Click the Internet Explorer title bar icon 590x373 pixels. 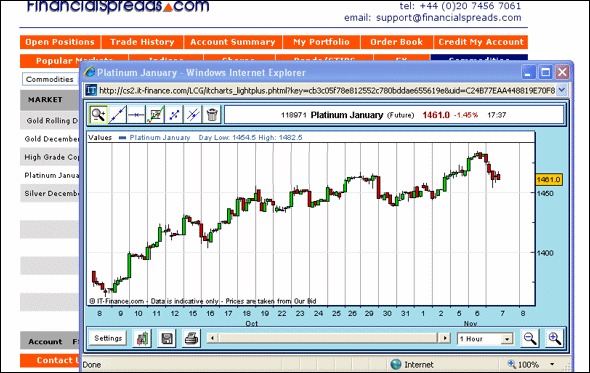point(90,72)
